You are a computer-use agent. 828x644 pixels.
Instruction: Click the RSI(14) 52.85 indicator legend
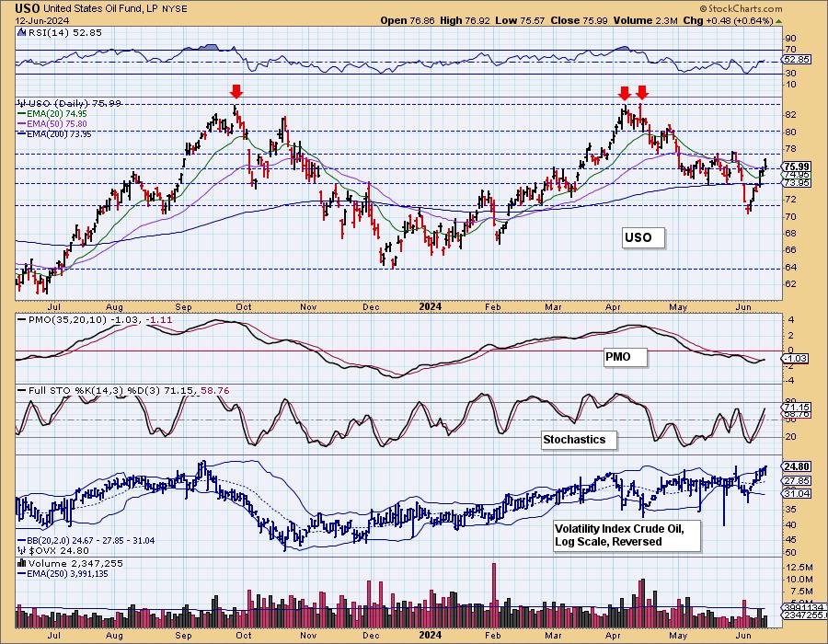(60, 32)
